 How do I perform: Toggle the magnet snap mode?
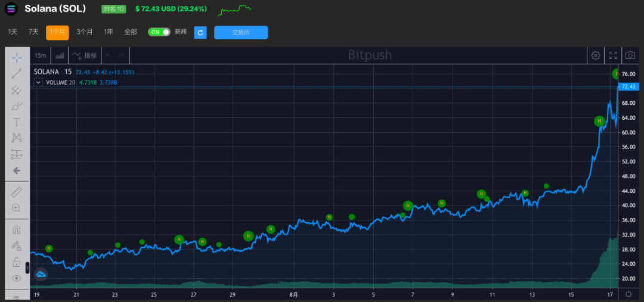coord(17,230)
